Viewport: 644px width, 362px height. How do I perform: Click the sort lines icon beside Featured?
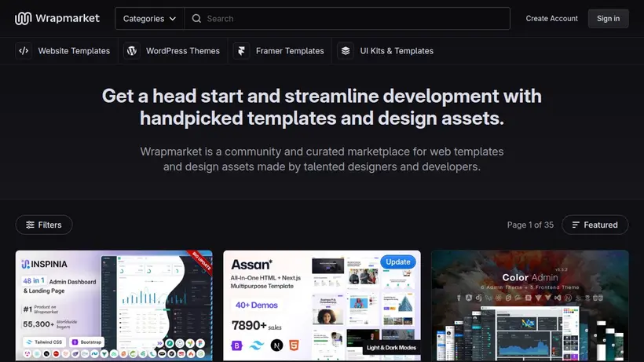coord(576,225)
